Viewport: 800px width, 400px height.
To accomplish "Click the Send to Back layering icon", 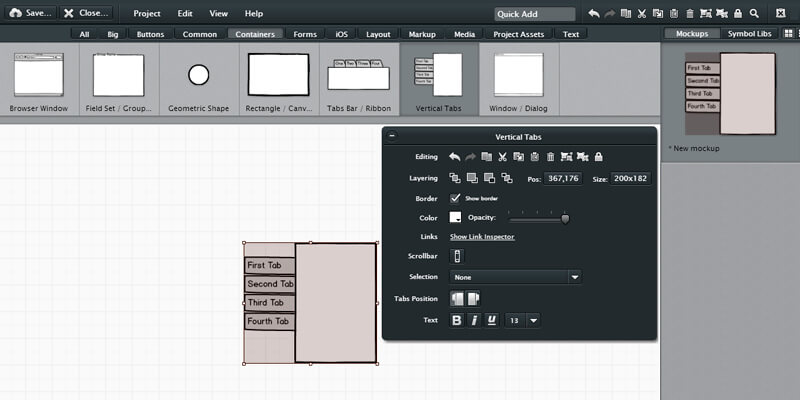I will pos(507,178).
